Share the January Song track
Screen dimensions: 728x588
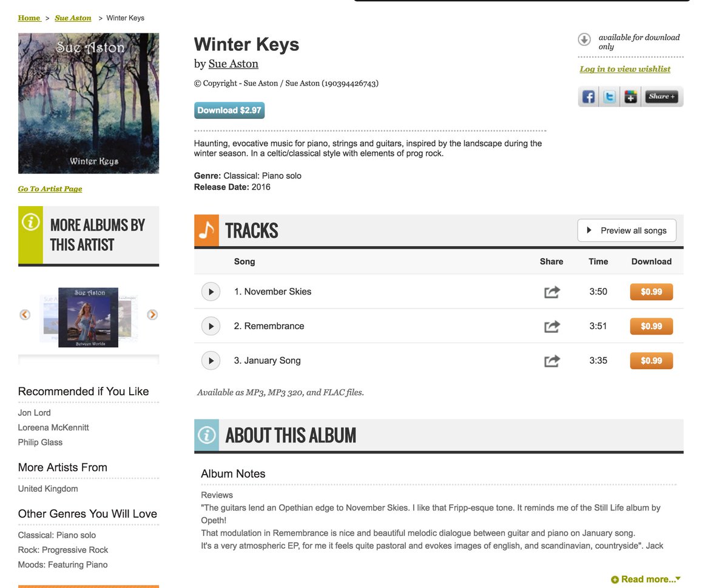[552, 361]
